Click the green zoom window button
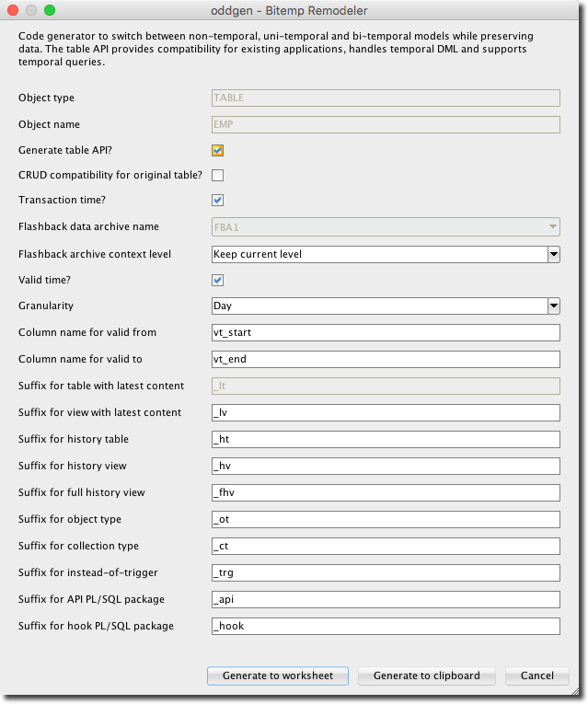588x704 pixels. click(50, 10)
